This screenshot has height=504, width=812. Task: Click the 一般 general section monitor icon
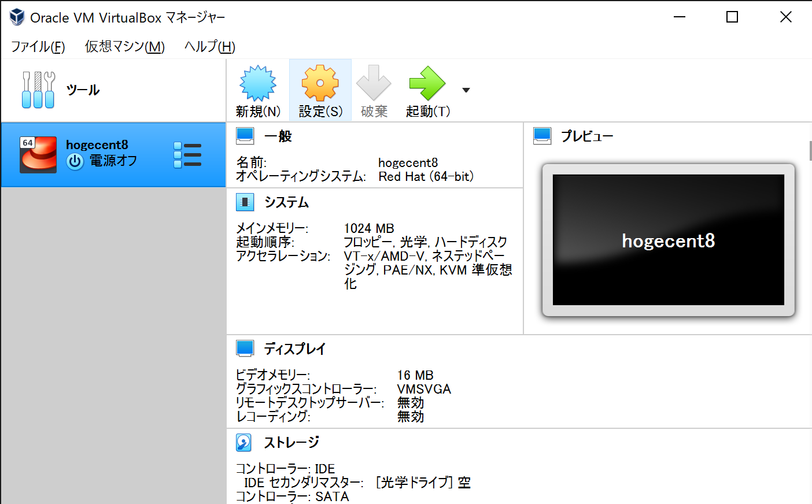tap(245, 135)
